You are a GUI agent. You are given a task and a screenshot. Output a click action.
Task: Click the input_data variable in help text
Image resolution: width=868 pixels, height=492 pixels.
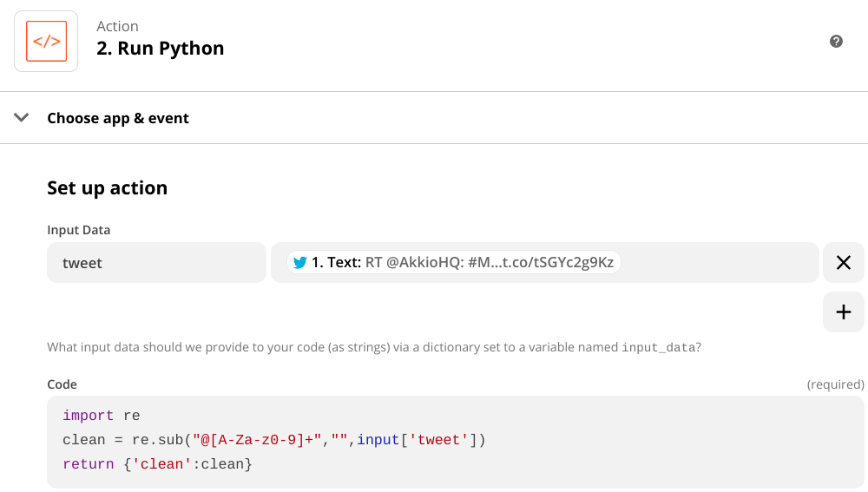tap(657, 348)
